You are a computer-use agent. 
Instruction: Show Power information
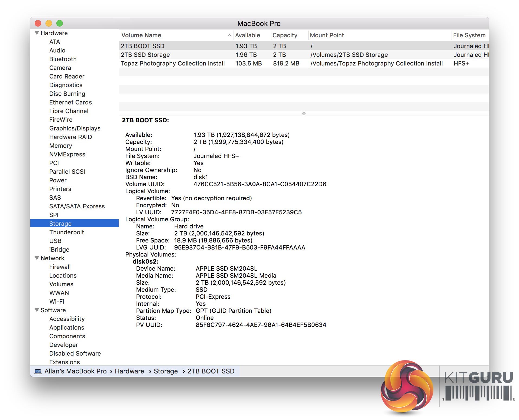click(x=58, y=180)
